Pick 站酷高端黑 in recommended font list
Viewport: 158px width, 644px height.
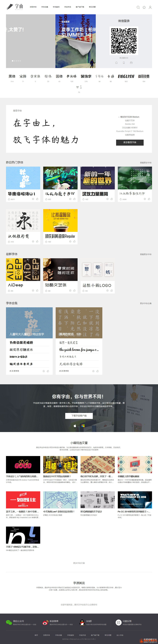click(x=130, y=135)
